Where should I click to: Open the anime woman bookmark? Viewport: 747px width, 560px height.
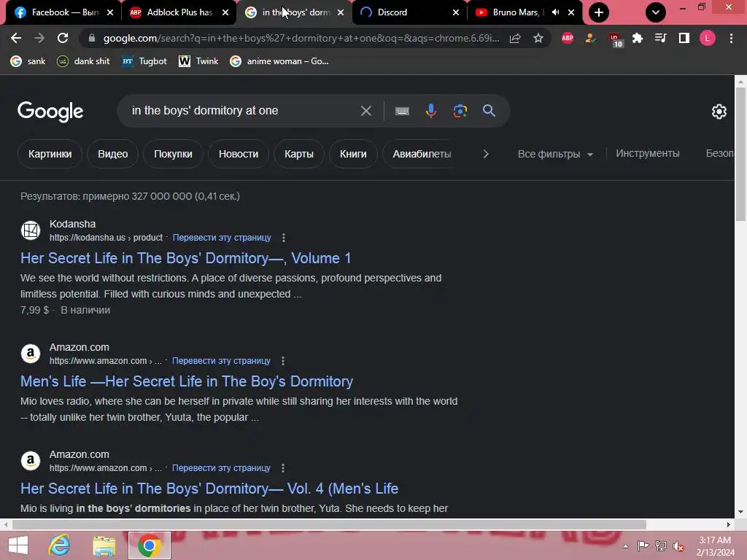(x=279, y=61)
